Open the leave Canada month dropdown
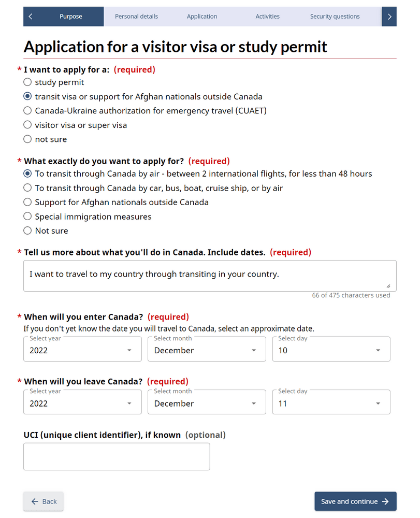This screenshot has width=420, height=518. pyautogui.click(x=207, y=404)
